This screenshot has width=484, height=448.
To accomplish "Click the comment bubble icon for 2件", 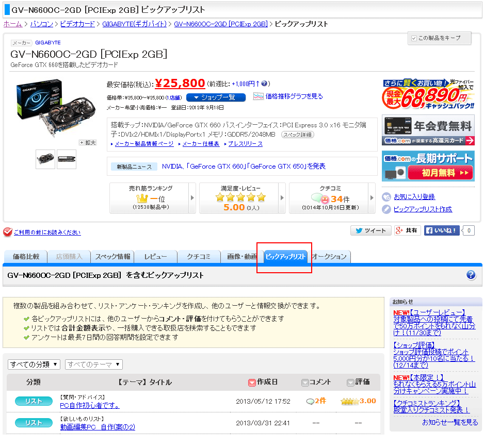I will tap(310, 402).
